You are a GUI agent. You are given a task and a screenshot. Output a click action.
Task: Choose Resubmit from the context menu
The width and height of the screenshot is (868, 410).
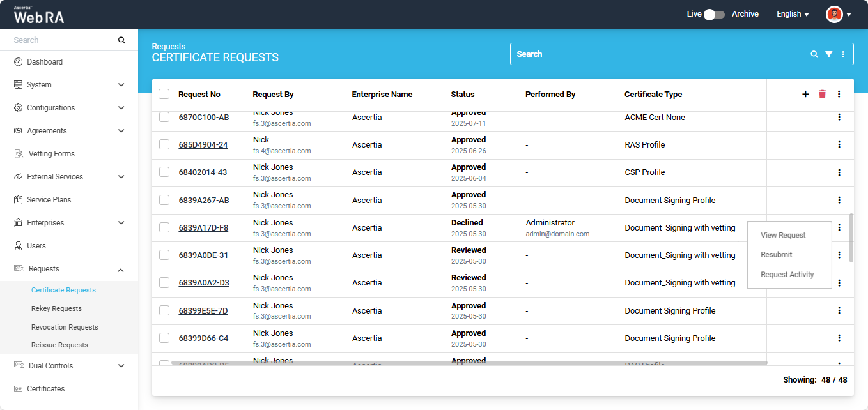[x=776, y=255]
